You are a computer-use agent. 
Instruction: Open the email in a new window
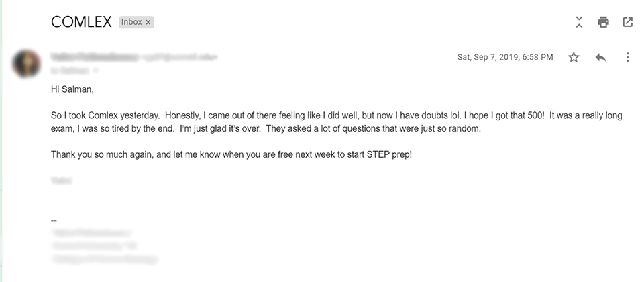coord(628,22)
